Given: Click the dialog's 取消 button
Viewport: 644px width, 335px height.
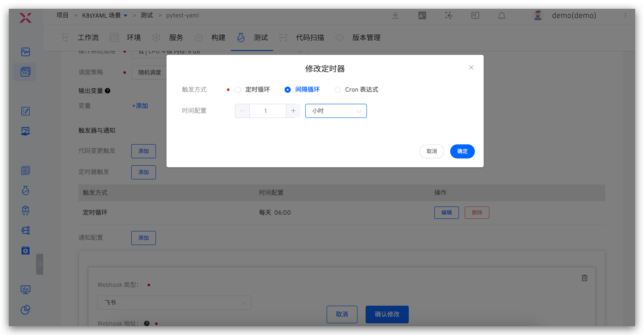Looking at the screenshot, I should (x=431, y=151).
